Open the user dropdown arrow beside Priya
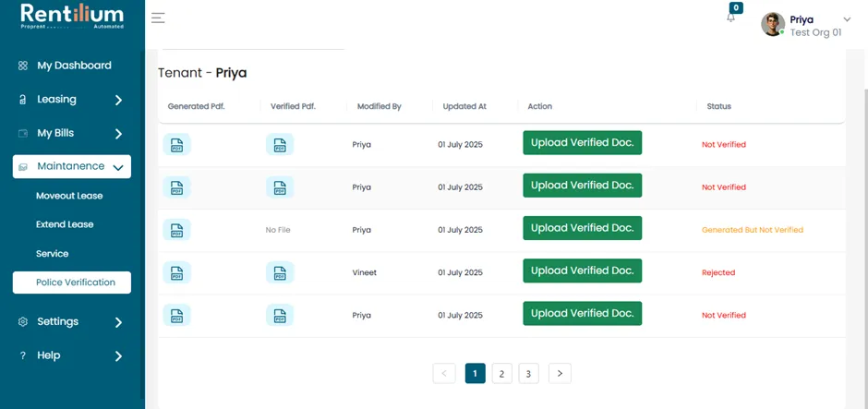868x409 pixels. [847, 20]
